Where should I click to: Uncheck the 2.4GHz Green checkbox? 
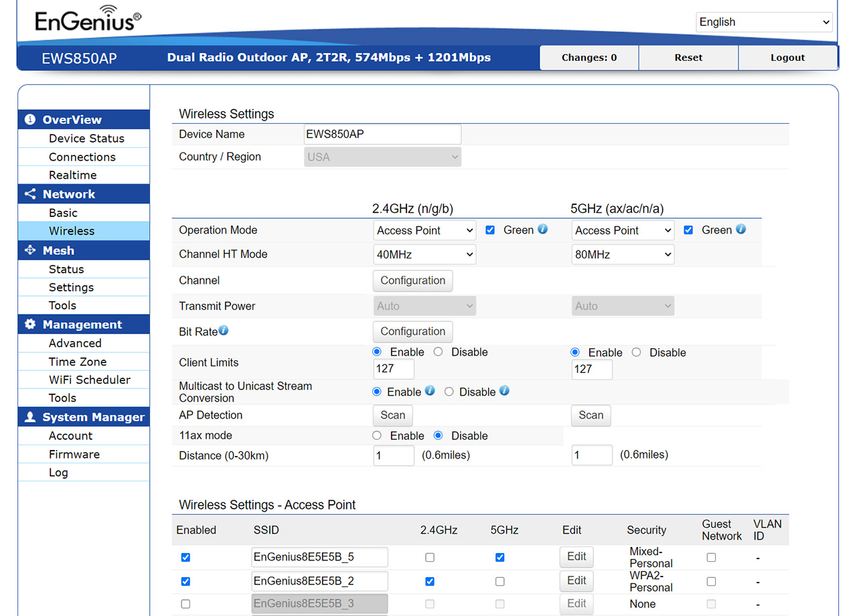coord(490,230)
